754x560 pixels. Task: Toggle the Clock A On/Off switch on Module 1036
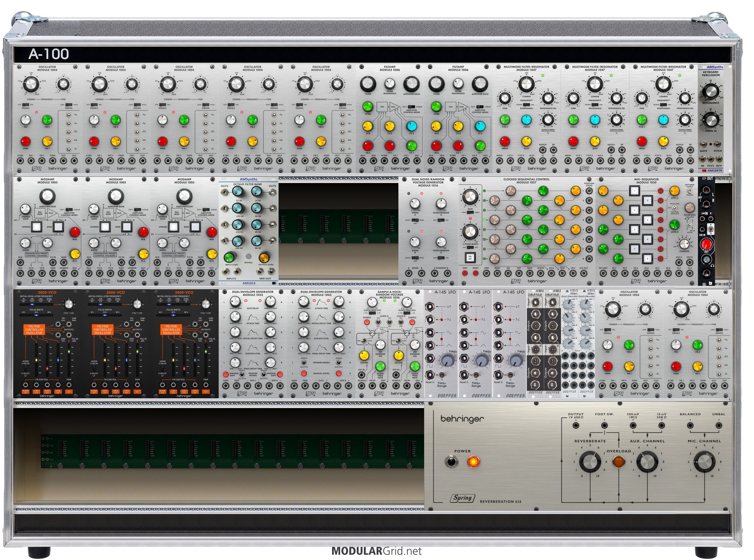378,322
